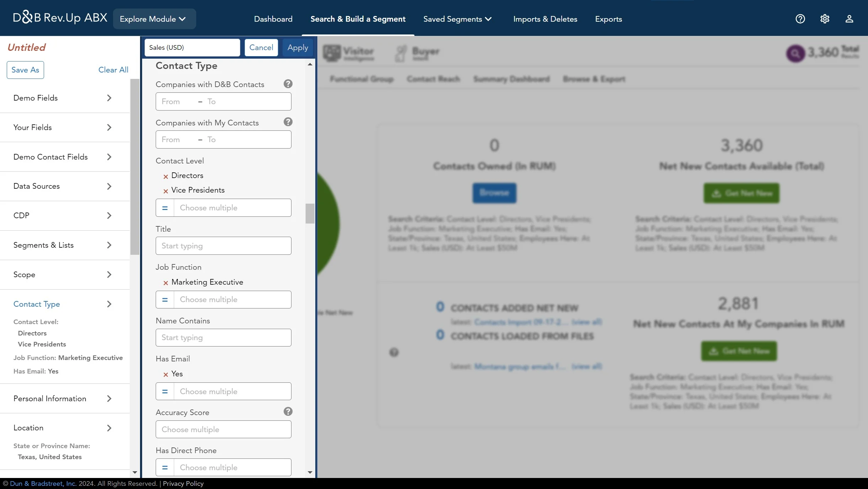
Task: Remove the Directors contact level
Action: (x=165, y=177)
